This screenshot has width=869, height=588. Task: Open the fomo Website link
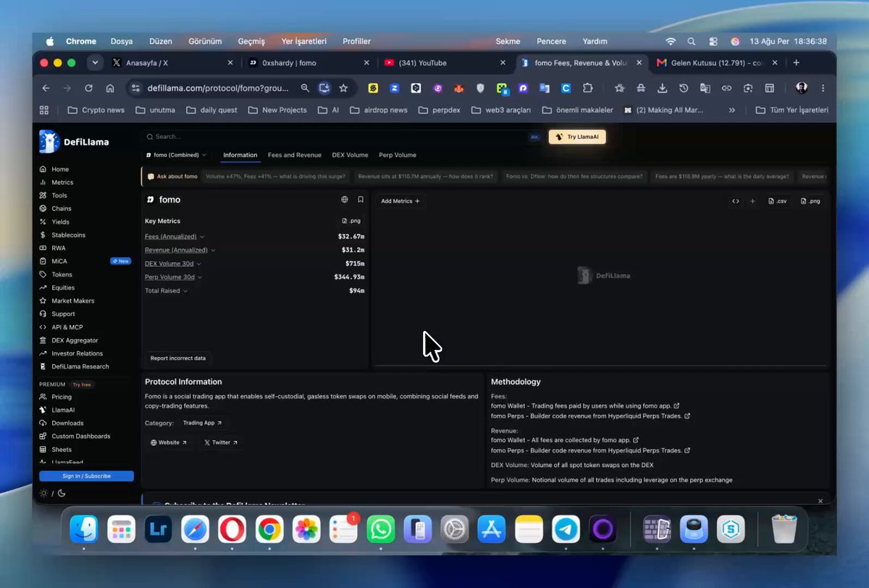169,442
